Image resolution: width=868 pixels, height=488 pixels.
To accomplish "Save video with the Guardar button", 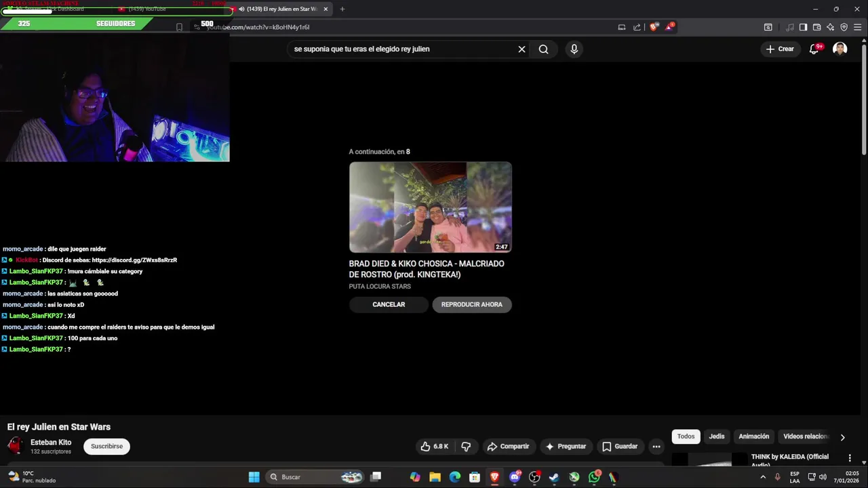I will (620, 446).
